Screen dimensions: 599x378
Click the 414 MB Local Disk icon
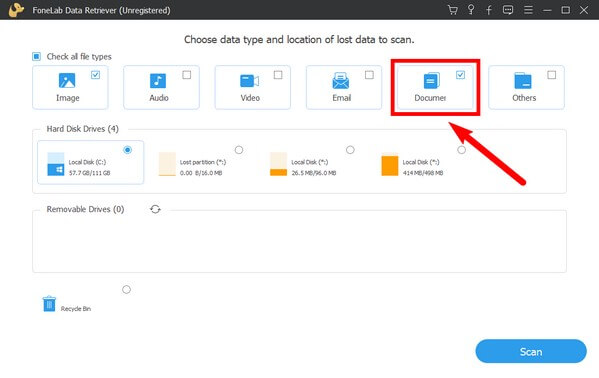(x=390, y=164)
